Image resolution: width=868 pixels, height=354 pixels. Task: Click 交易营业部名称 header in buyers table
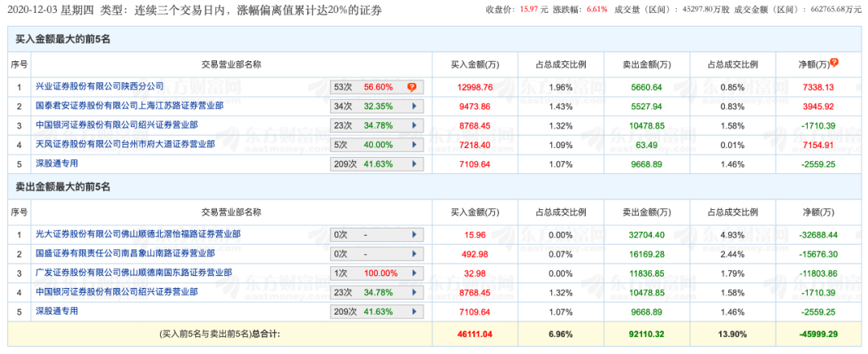tap(231, 64)
